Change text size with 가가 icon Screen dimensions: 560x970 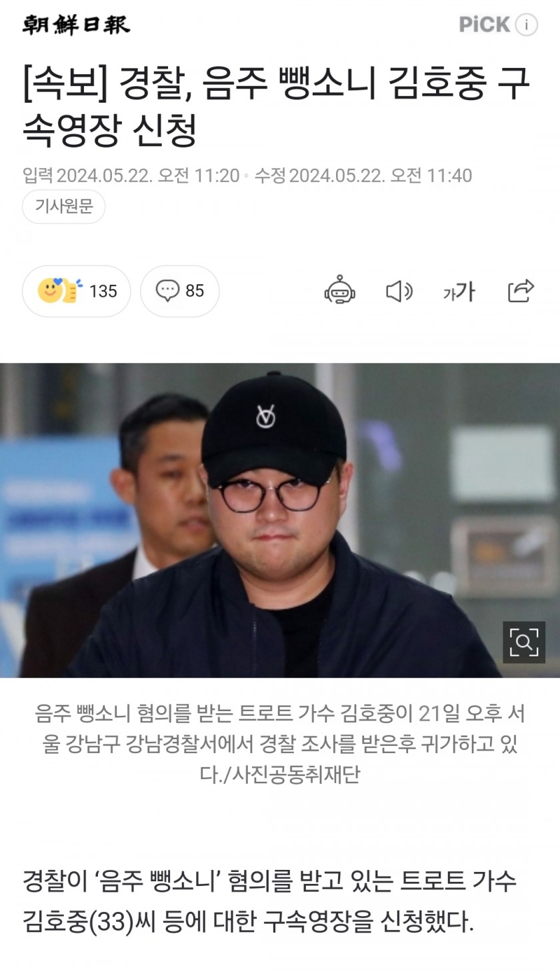click(459, 292)
